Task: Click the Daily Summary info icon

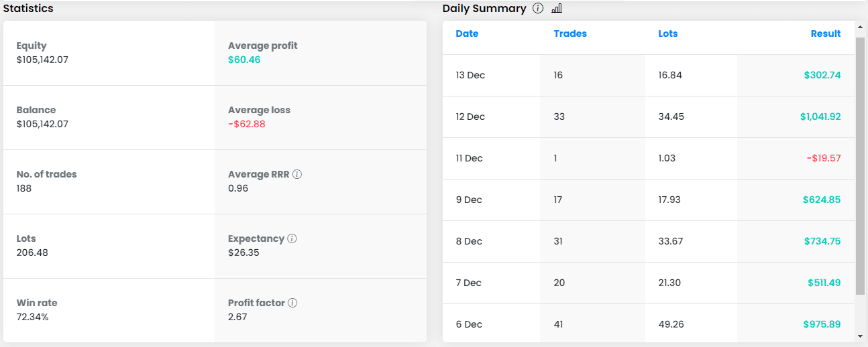Action: [538, 9]
